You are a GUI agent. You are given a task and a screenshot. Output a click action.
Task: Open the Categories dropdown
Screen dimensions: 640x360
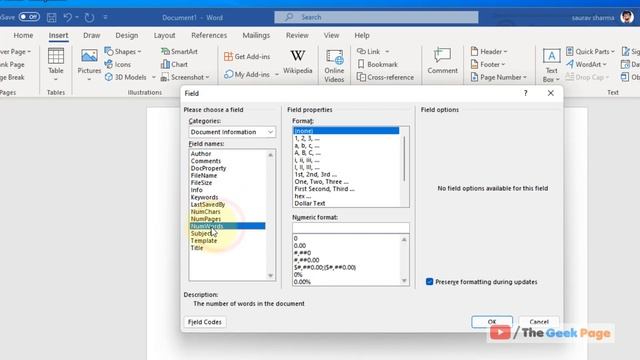[232, 132]
